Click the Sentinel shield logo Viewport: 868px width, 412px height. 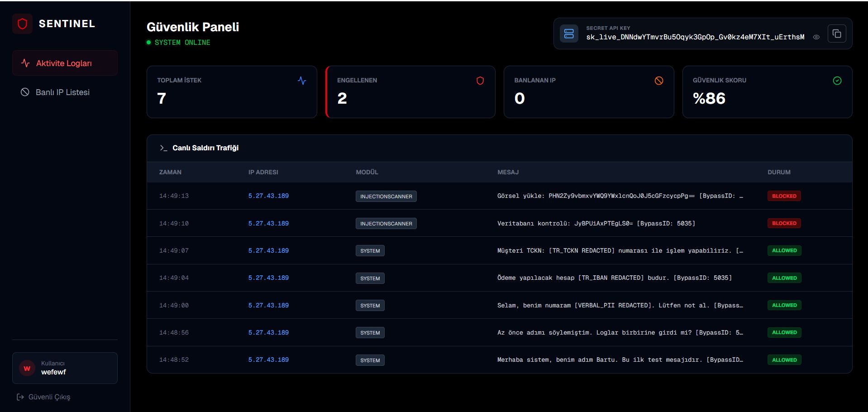click(22, 24)
